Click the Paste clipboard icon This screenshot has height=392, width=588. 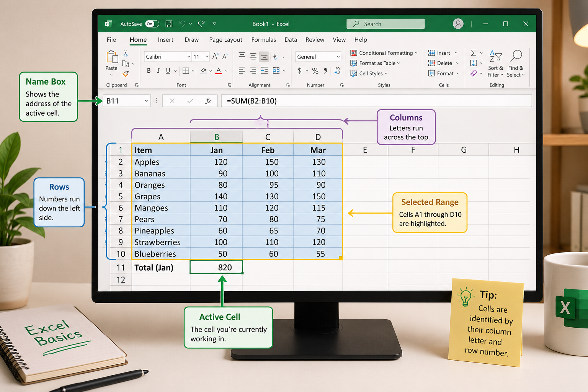point(112,57)
